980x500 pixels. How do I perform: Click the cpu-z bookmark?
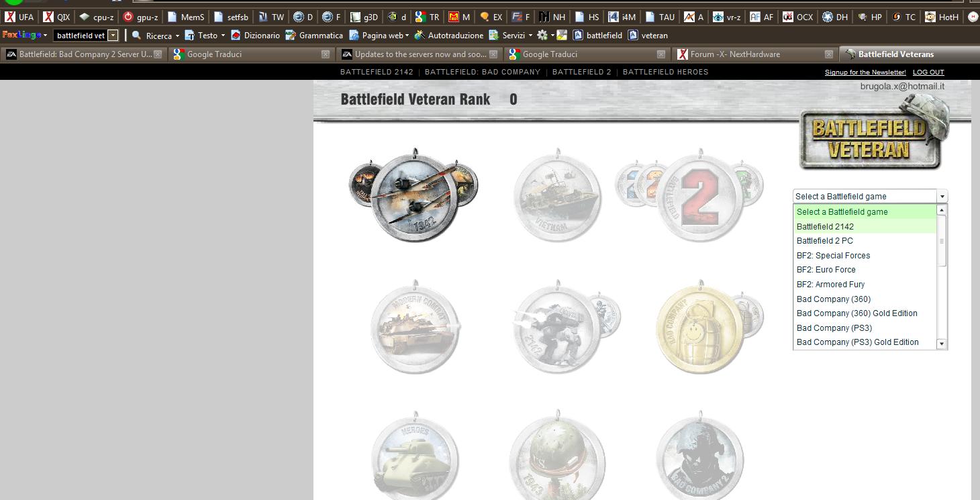(96, 17)
